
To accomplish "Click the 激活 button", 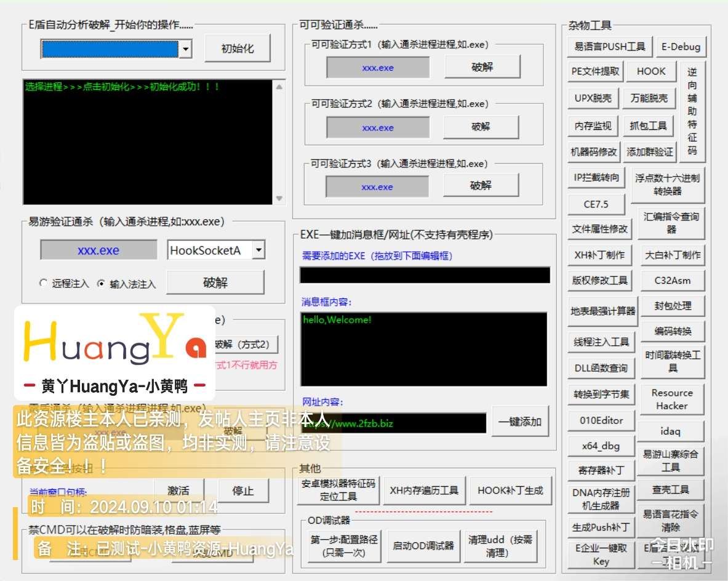I will coord(178,491).
